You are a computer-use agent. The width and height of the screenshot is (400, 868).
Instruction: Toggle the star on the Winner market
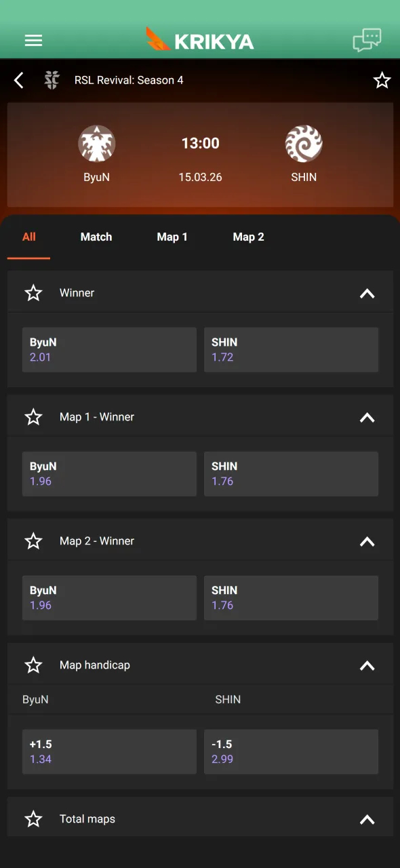(x=33, y=293)
